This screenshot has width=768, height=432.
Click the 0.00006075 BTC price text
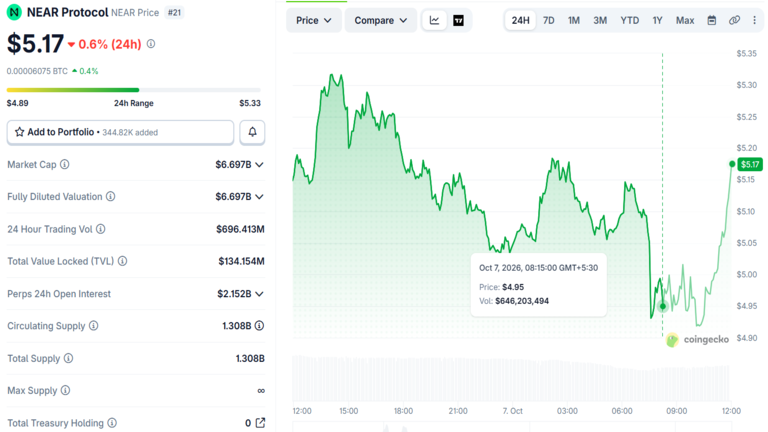37,71
